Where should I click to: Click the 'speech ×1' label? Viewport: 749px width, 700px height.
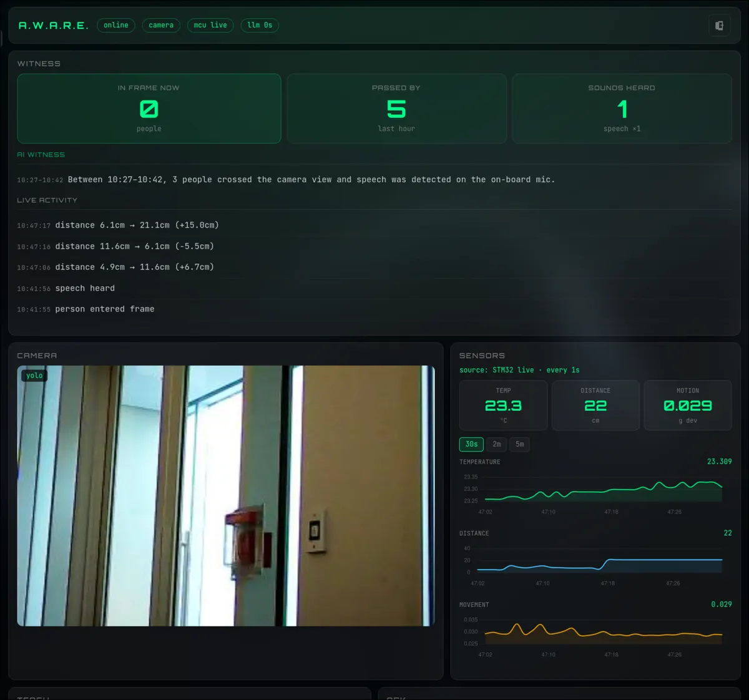[x=622, y=129]
